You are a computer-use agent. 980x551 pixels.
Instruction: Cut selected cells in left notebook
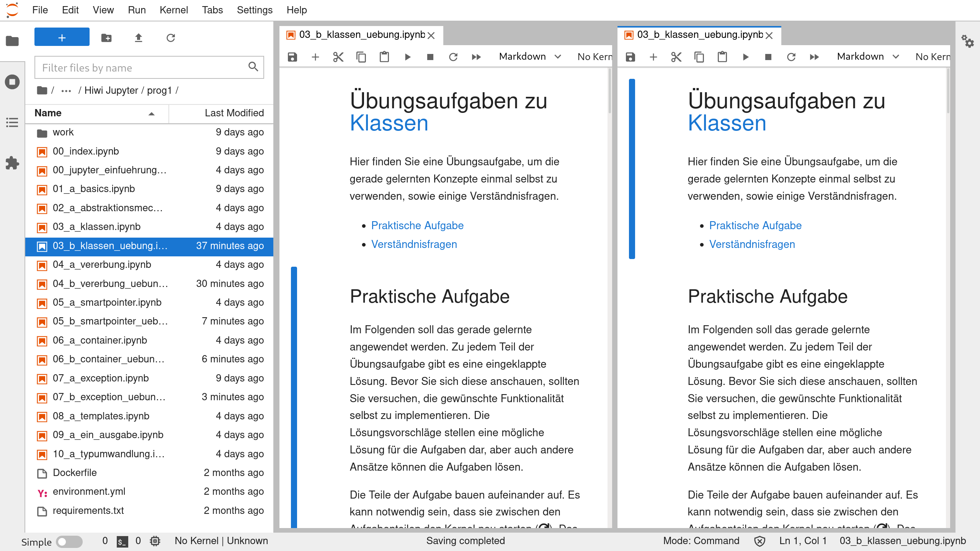click(x=338, y=57)
